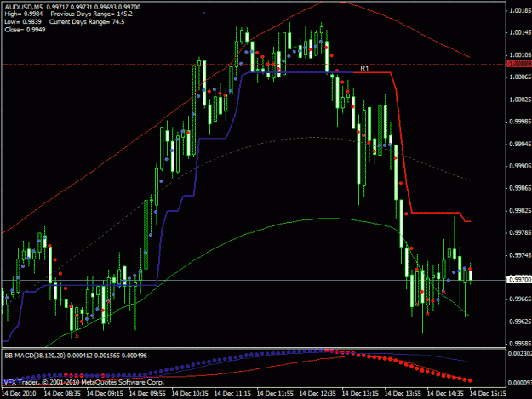Click the '14 Dec 09:55' time label
532x399 pixels.
coord(147,394)
